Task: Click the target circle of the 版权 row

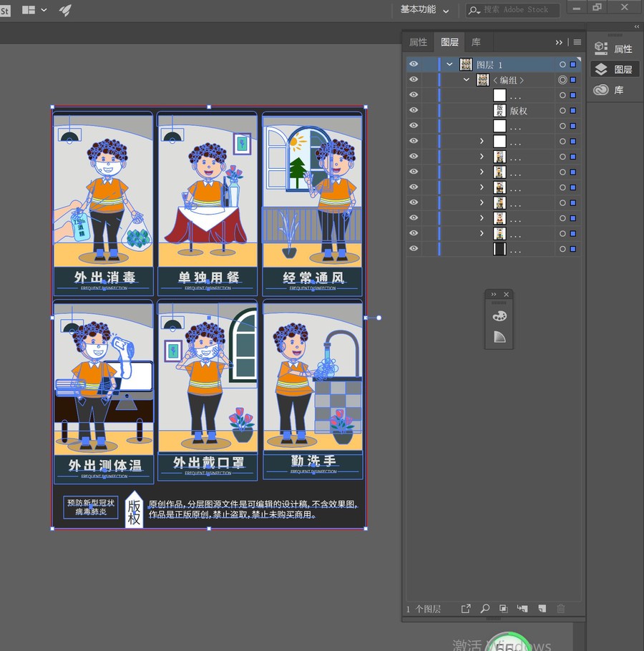Action: click(x=562, y=111)
